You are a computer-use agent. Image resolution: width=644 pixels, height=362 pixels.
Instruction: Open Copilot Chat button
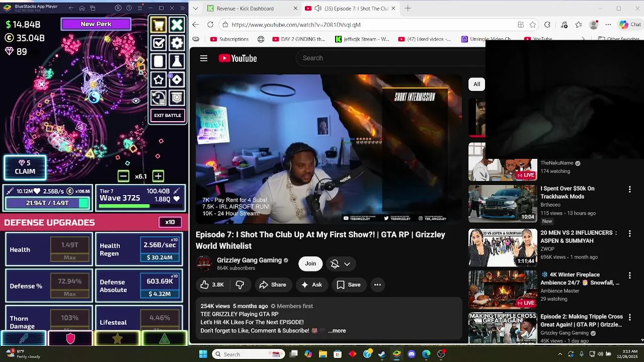point(630,25)
